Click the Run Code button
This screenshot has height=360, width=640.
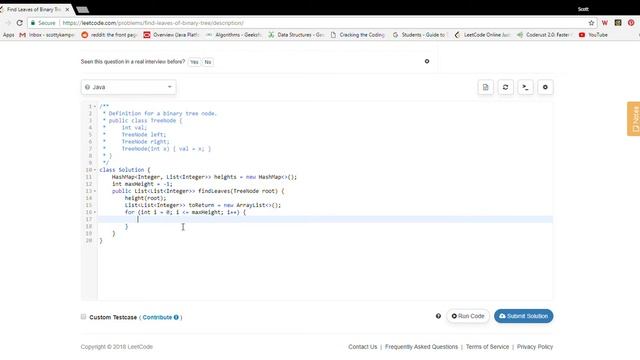468,316
